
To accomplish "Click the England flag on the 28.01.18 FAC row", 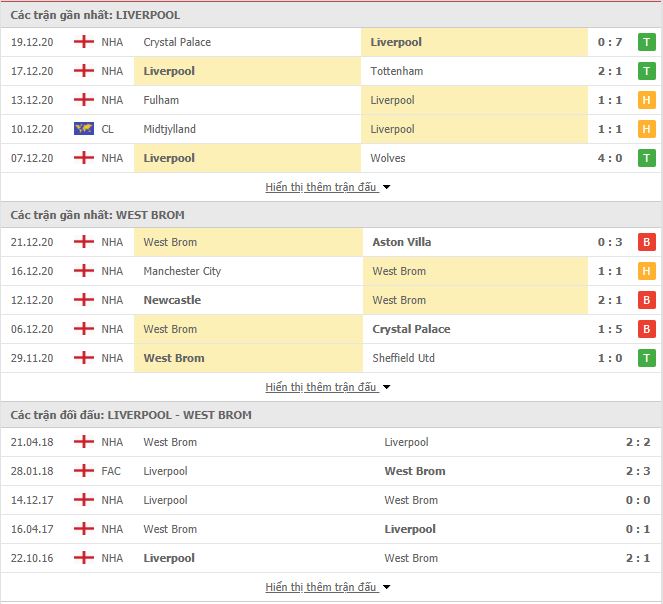I will tap(84, 471).
